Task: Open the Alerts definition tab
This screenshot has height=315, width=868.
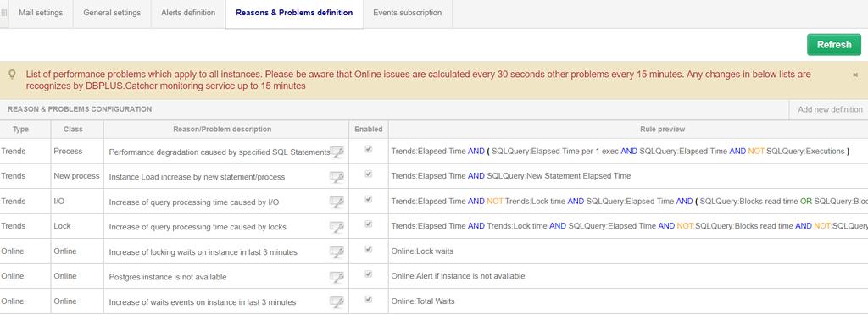Action: click(x=188, y=13)
